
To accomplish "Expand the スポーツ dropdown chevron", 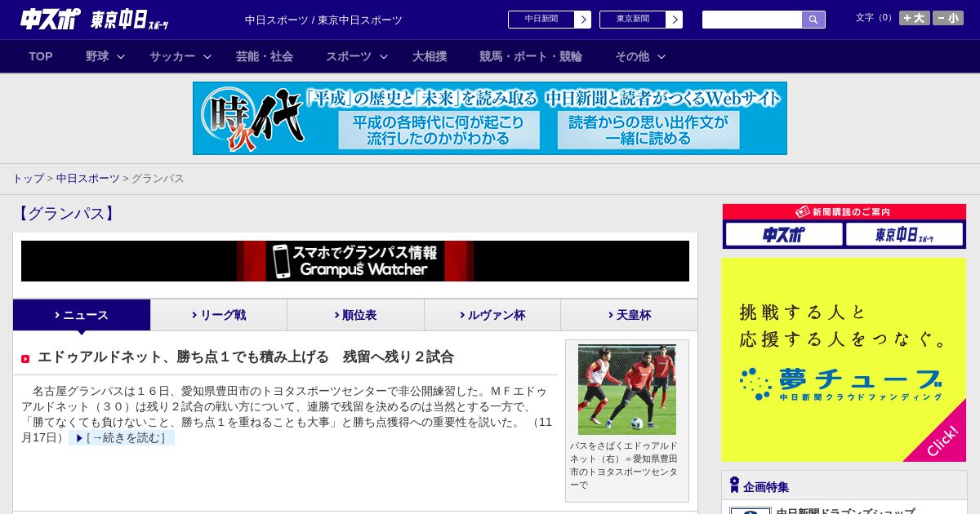I will (x=384, y=56).
